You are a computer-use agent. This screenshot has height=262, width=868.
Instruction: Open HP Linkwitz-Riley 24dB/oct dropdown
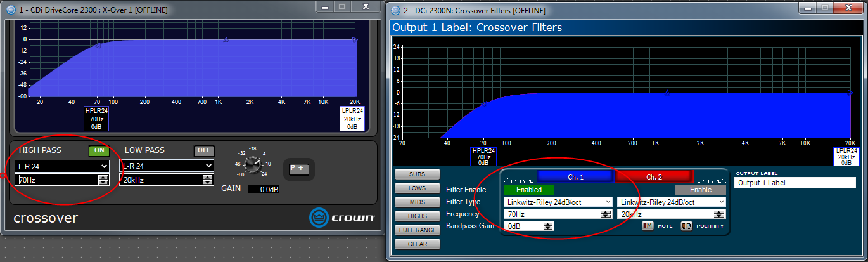click(x=558, y=202)
